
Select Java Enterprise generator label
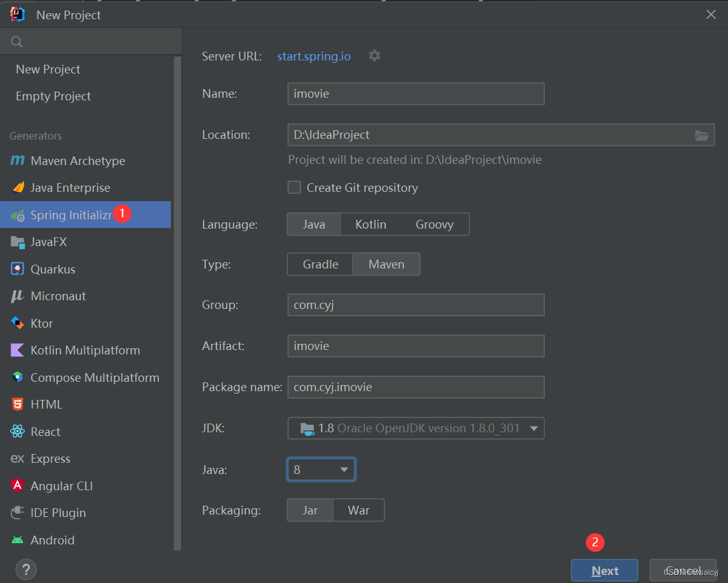[70, 188]
